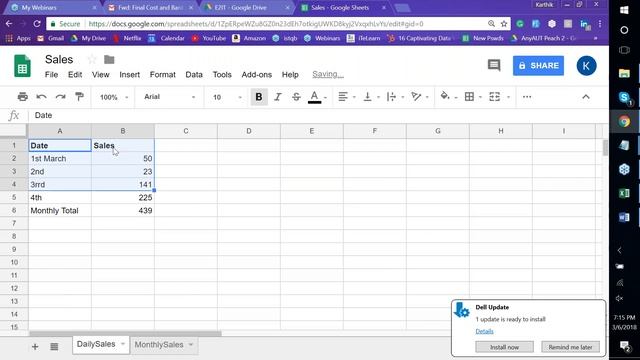Open the More toolbar options ellipsis
This screenshot has width=640, height=360.
pyautogui.click(x=527, y=97)
